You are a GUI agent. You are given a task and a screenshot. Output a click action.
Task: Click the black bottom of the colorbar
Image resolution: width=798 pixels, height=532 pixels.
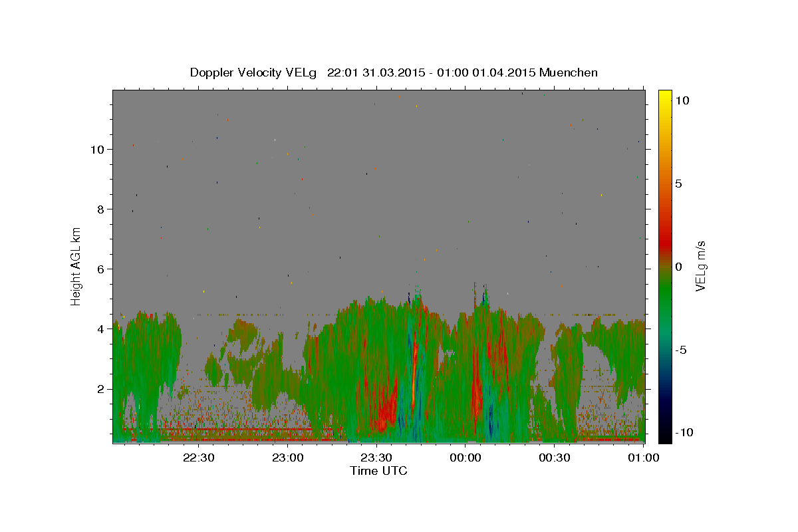click(664, 436)
